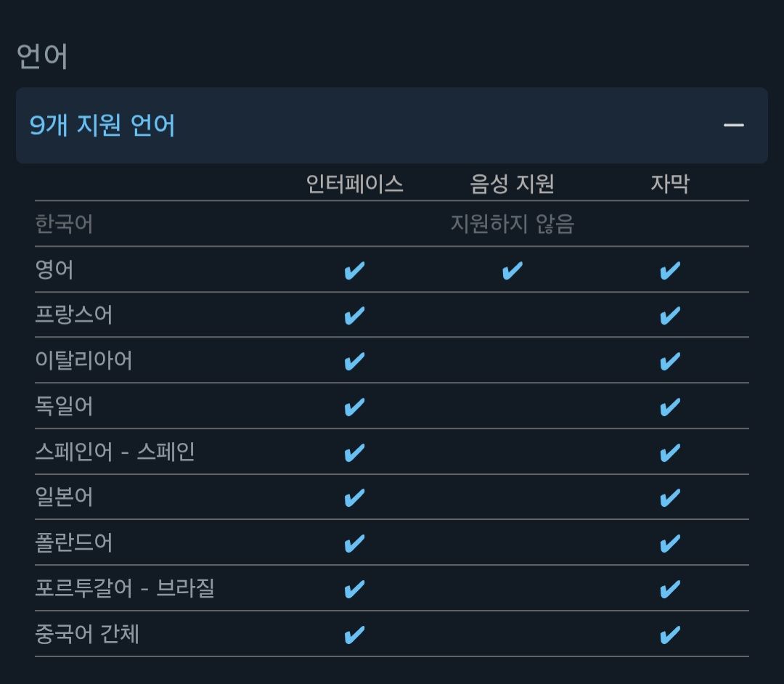The image size is (784, 684).
Task: Click Simplified Chinese interface checkmark
Action: coord(354,635)
